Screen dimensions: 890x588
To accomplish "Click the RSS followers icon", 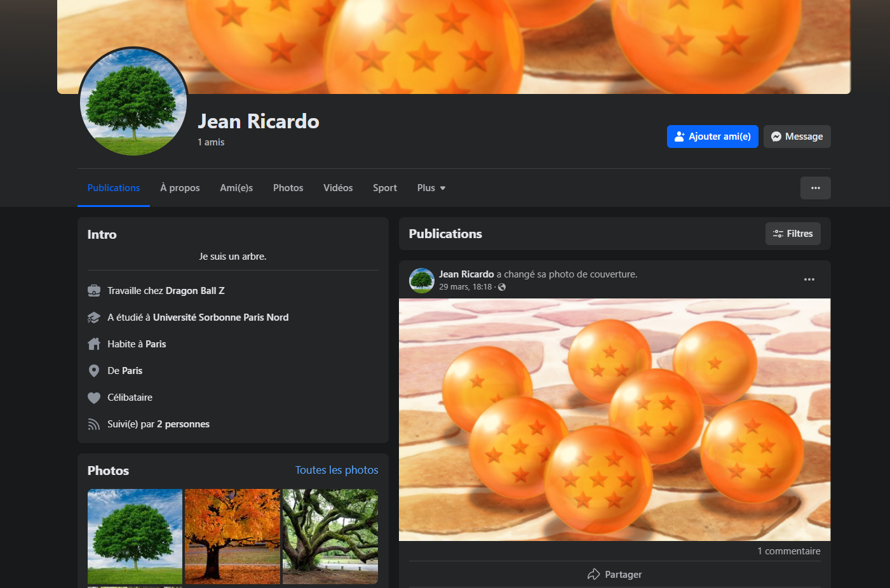I will coord(94,424).
